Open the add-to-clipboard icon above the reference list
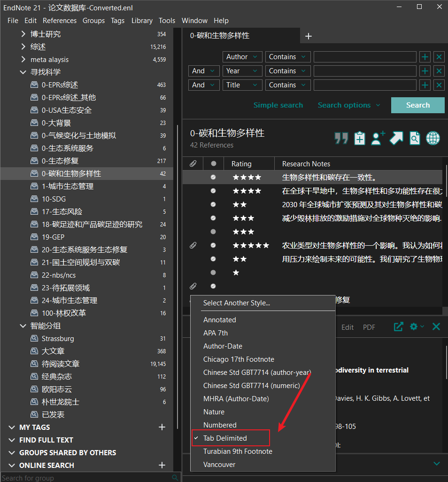The height and width of the screenshot is (482, 448). pos(359,138)
